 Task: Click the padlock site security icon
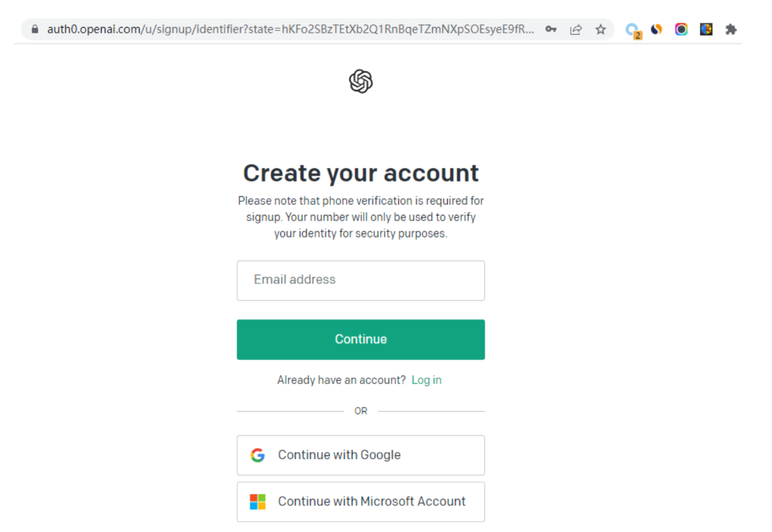click(34, 30)
